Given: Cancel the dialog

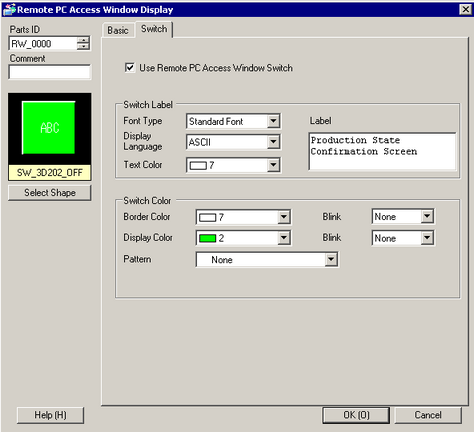Looking at the screenshot, I should tap(428, 415).
